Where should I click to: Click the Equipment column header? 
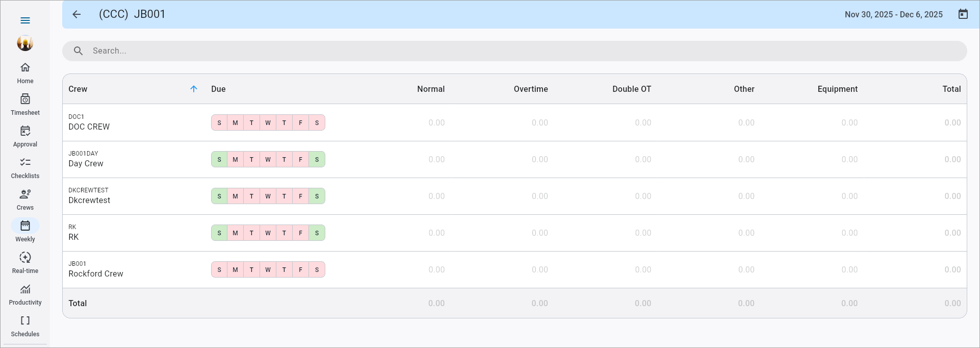pos(838,89)
